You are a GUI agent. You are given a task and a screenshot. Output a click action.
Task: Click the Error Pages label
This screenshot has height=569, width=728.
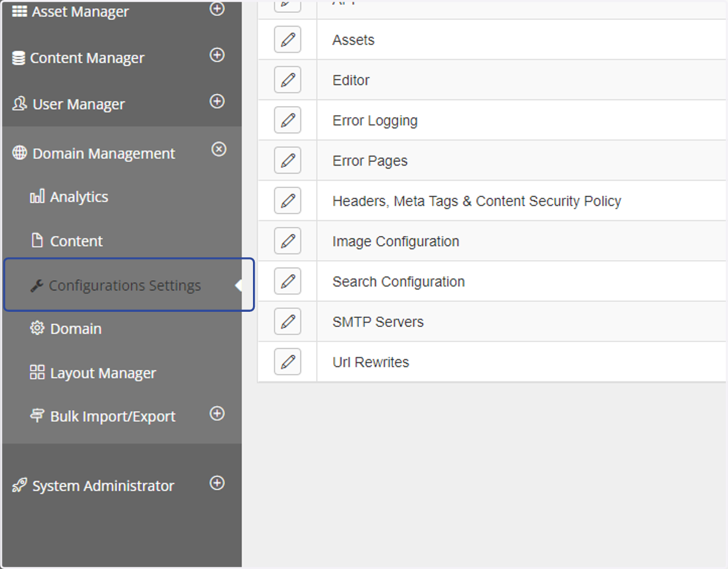pos(370,161)
